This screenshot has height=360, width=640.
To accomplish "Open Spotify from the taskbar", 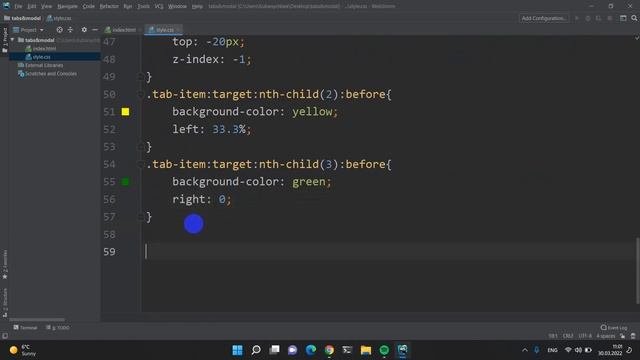I will 384,350.
